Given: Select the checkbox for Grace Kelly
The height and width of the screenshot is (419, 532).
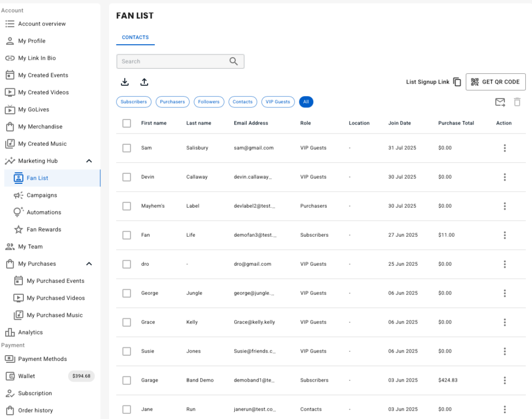Looking at the screenshot, I should tap(127, 322).
